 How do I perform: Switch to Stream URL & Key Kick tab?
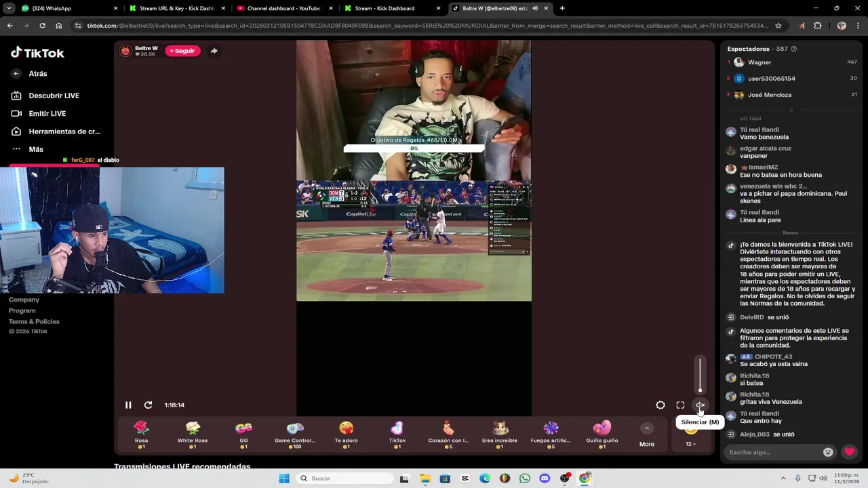(176, 8)
